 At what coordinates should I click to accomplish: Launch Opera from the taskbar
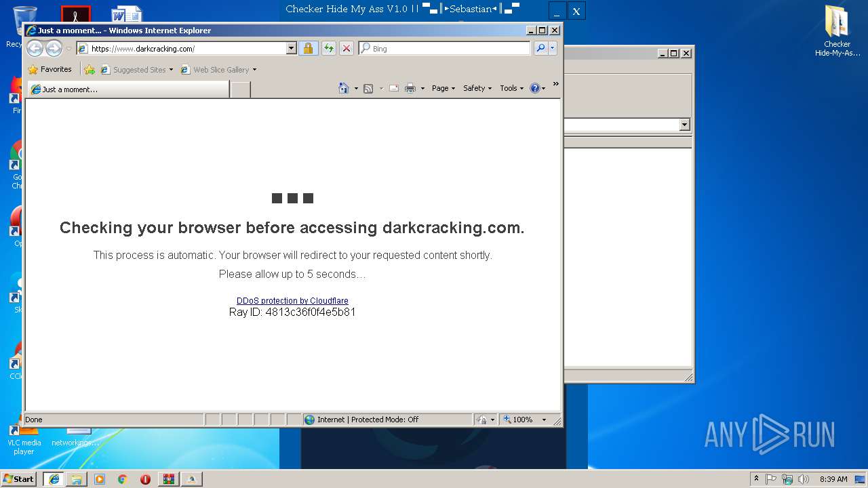145,479
